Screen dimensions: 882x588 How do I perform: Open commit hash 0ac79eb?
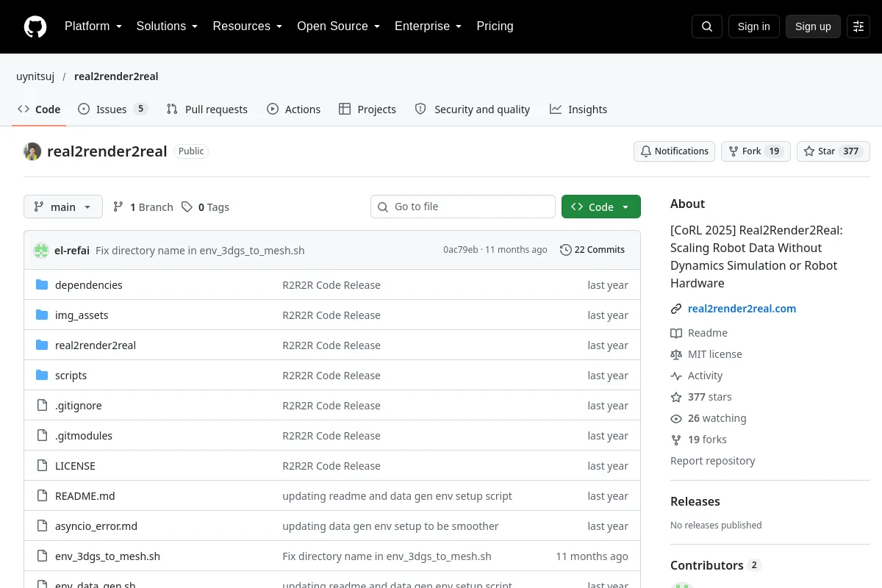(x=461, y=250)
